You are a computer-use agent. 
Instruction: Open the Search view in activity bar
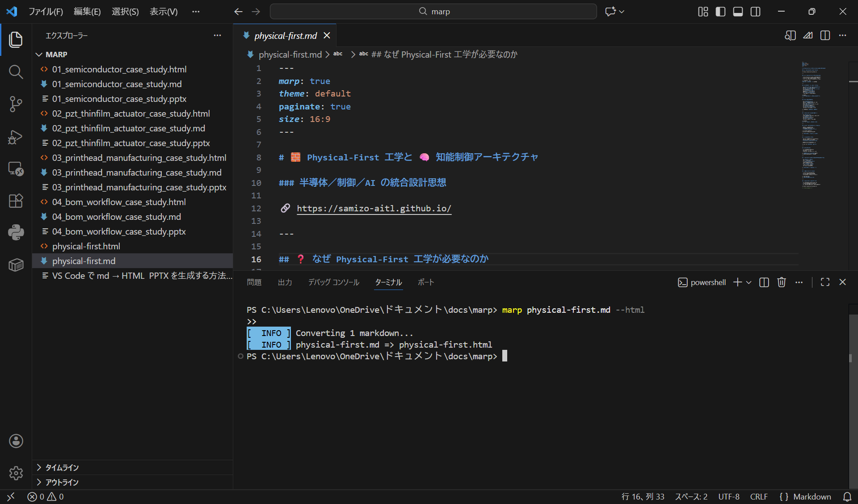(x=16, y=71)
